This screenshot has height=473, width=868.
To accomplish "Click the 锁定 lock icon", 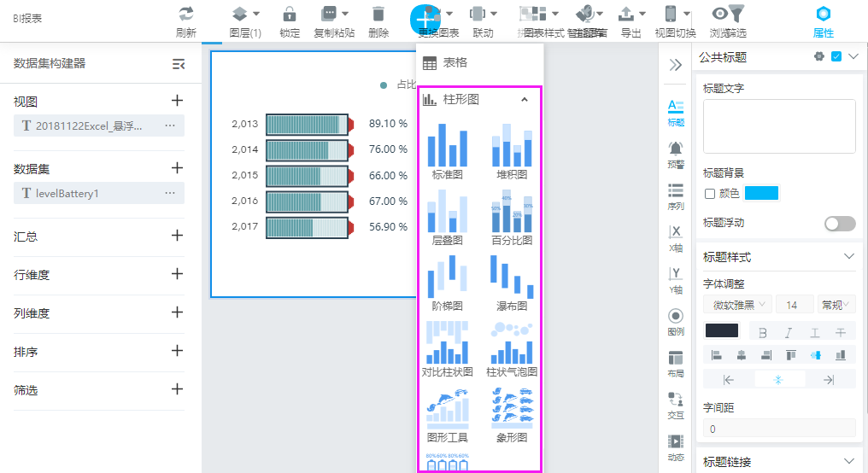I will [x=290, y=14].
